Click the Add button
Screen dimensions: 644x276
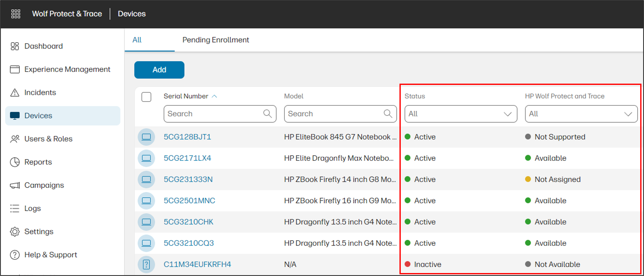click(159, 70)
